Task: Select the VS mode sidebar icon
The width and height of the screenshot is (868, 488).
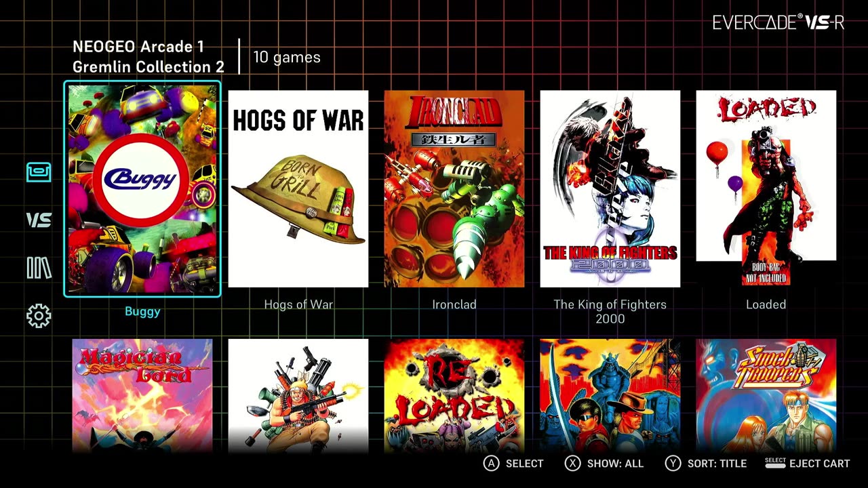Action: coord(39,220)
